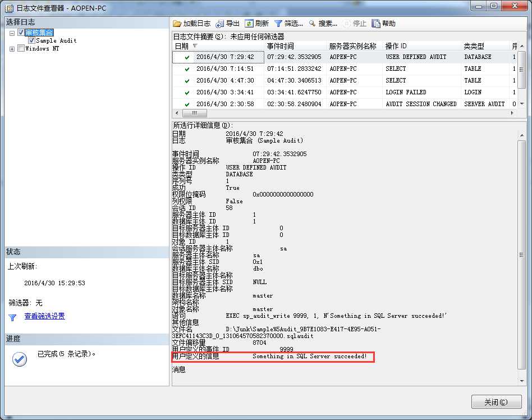
Task: Click the green check icon for 7:14:51 row
Action: (187, 69)
